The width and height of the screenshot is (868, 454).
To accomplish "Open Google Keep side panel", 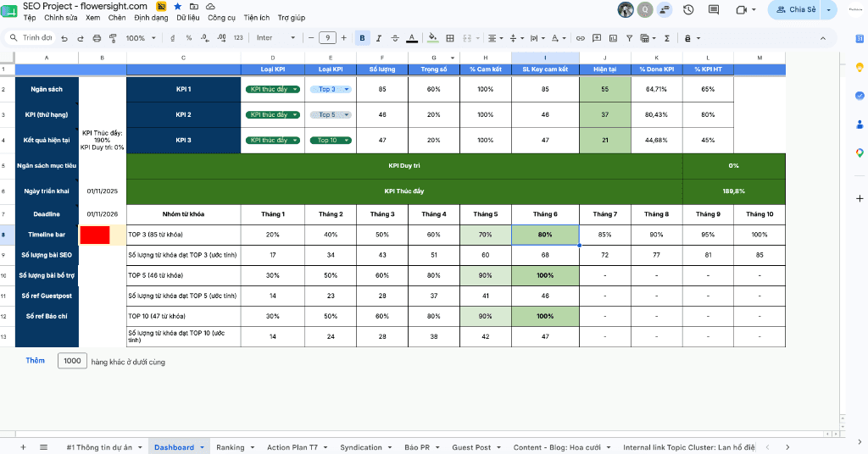I will (x=860, y=68).
